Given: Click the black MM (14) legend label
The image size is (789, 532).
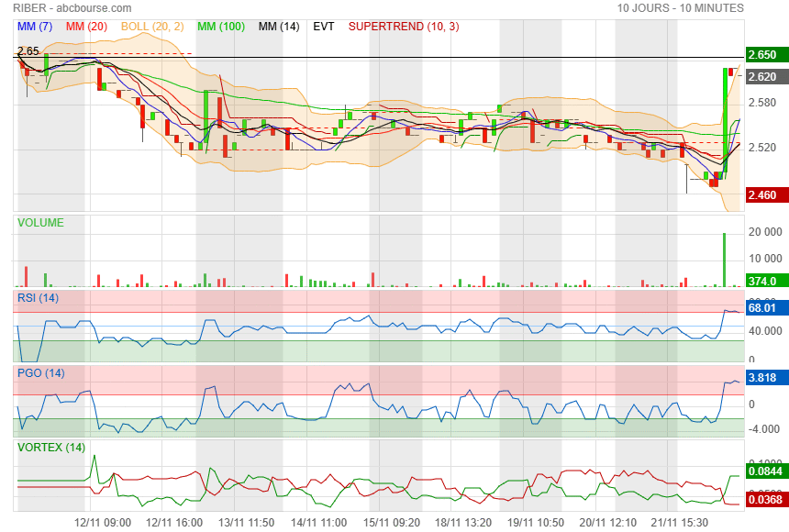Looking at the screenshot, I should [x=279, y=27].
